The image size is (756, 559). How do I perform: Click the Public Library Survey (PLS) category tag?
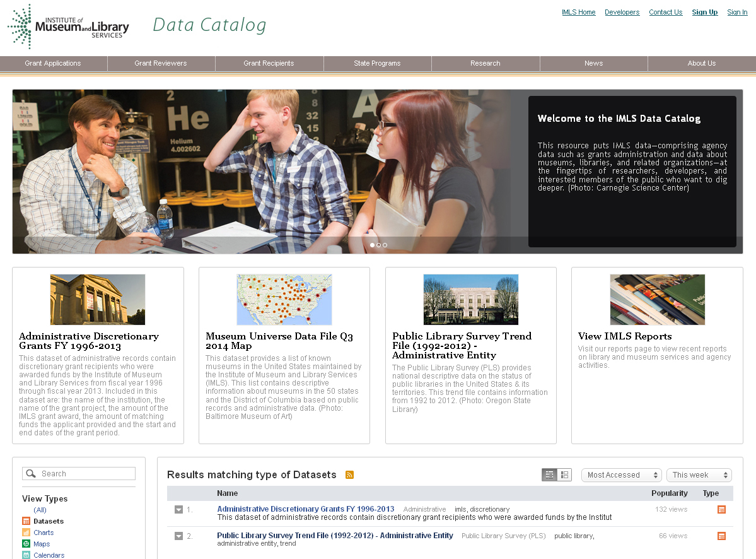503,536
